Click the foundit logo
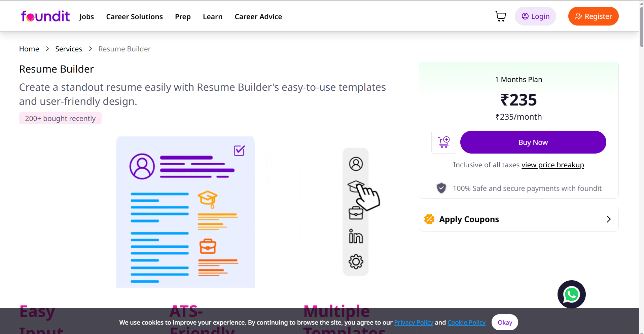The image size is (644, 334). click(x=45, y=16)
